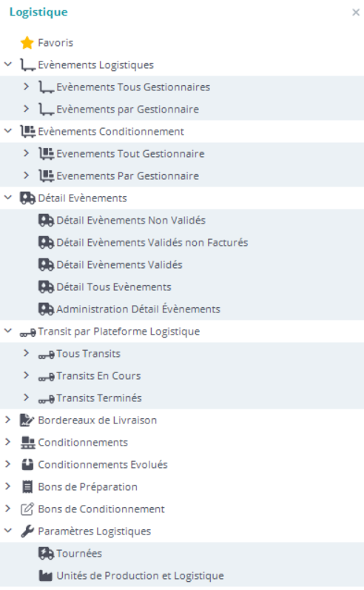
Task: Click the edit icon beside Bons de Conditionnement
Action: 27,509
